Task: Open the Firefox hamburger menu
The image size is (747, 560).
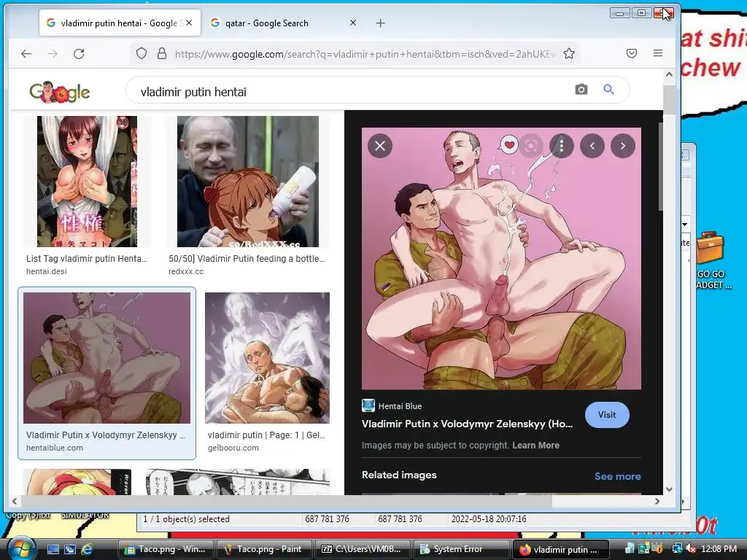Action: coord(658,53)
